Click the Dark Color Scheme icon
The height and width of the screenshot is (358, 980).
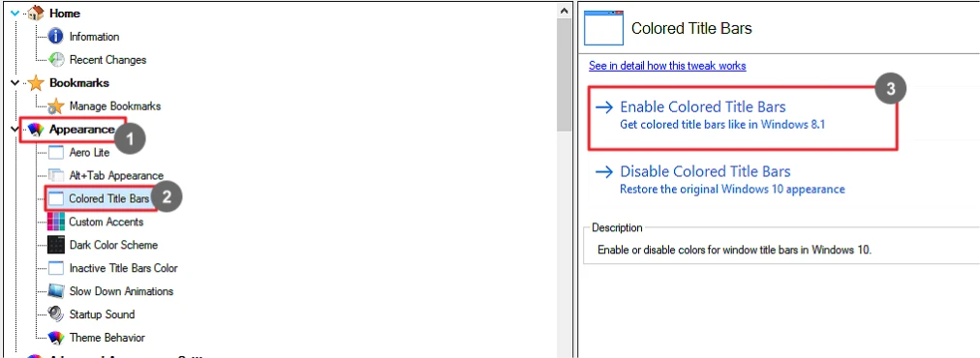pos(56,245)
